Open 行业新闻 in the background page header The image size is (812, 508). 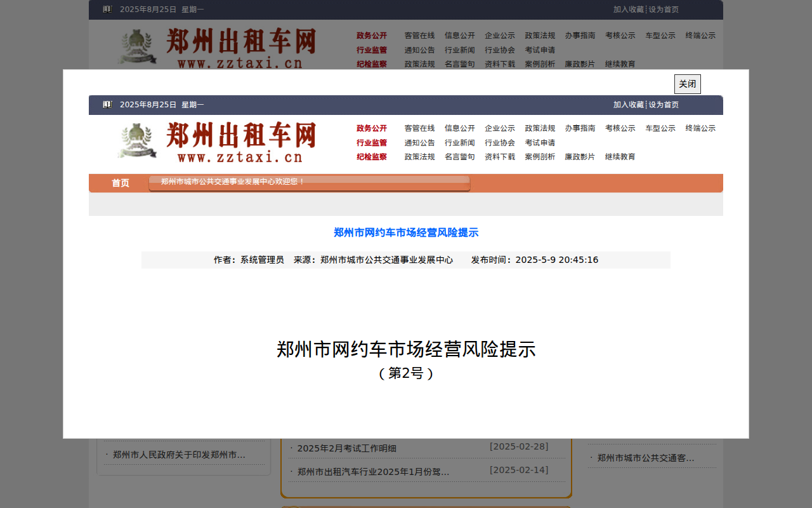point(460,50)
